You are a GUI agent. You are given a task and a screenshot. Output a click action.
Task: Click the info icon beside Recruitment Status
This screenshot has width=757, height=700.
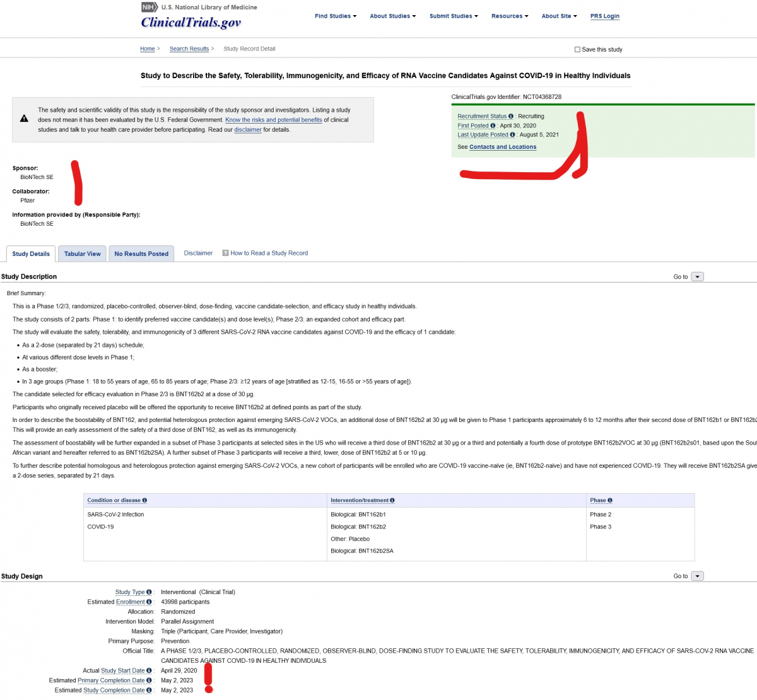(511, 116)
